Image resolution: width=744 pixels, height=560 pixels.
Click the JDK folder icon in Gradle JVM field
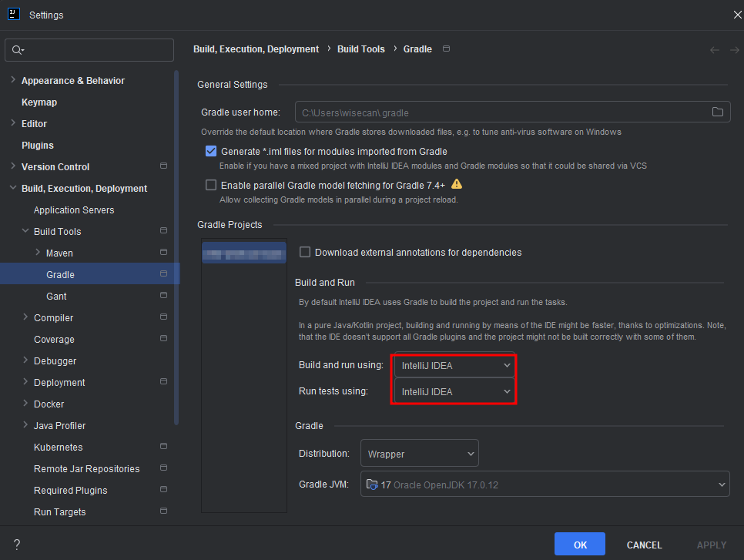pyautogui.click(x=372, y=485)
